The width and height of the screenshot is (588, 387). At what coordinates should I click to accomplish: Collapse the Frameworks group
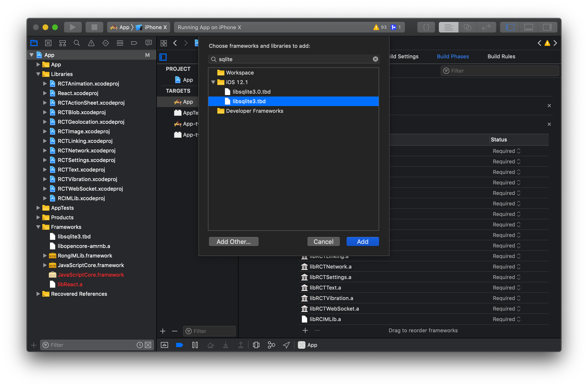click(38, 227)
